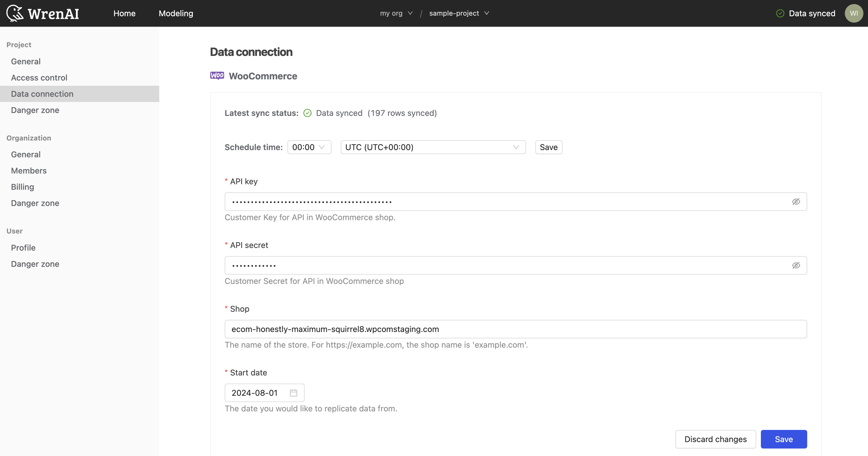Reveal the API key with eye icon
Viewport: 868px width, 456px height.
(796, 202)
